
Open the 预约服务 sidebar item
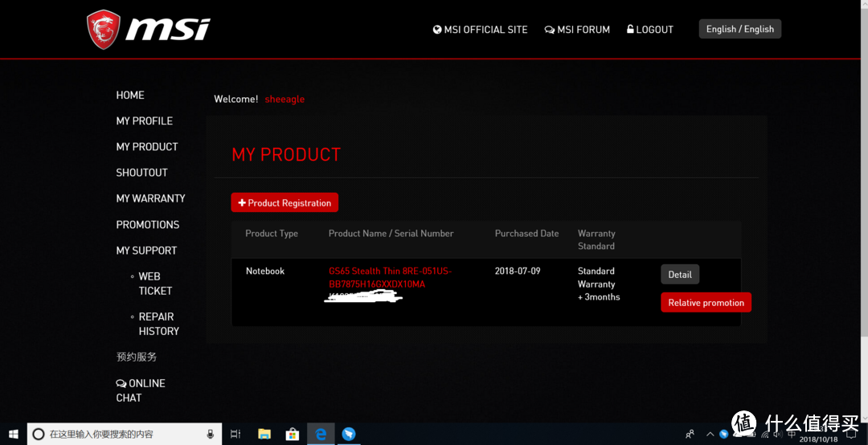click(x=137, y=357)
